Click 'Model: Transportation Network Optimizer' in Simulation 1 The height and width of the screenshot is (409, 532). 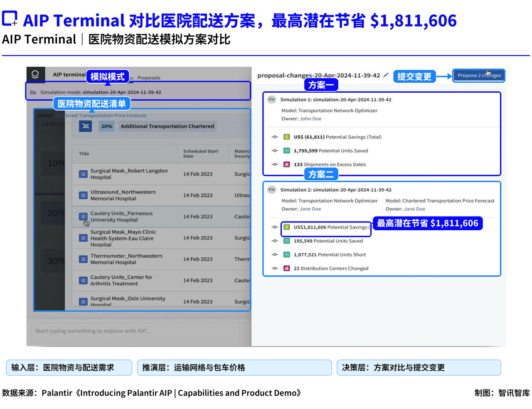tap(330, 111)
